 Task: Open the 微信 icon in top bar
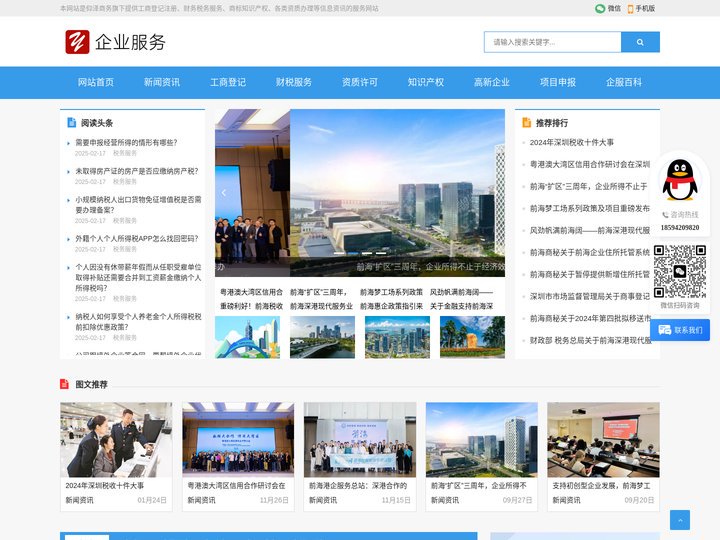pyautogui.click(x=600, y=8)
